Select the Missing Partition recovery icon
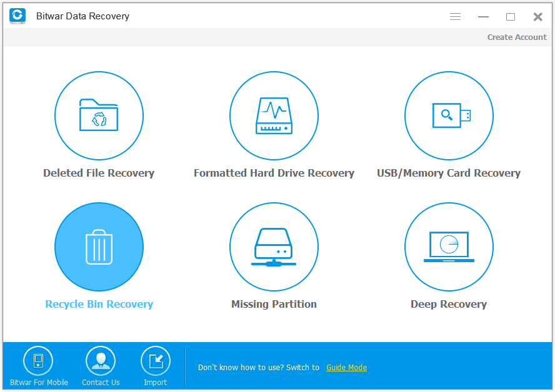 coord(274,247)
